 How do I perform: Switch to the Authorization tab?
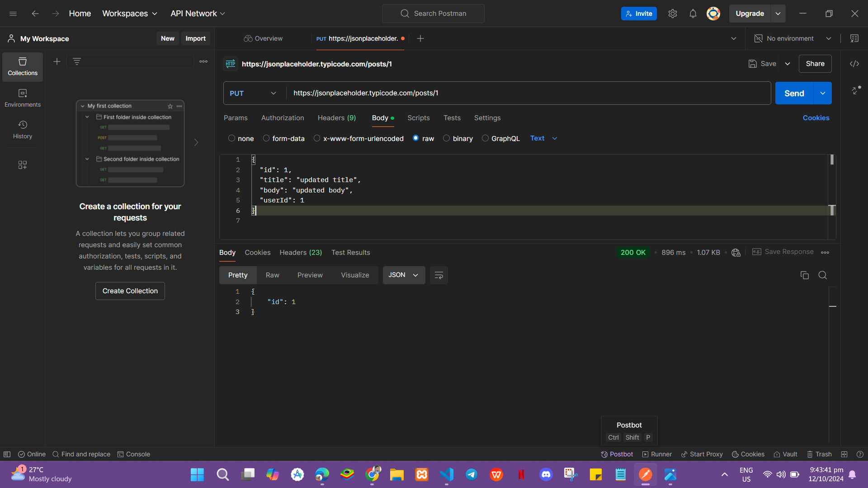tap(283, 118)
